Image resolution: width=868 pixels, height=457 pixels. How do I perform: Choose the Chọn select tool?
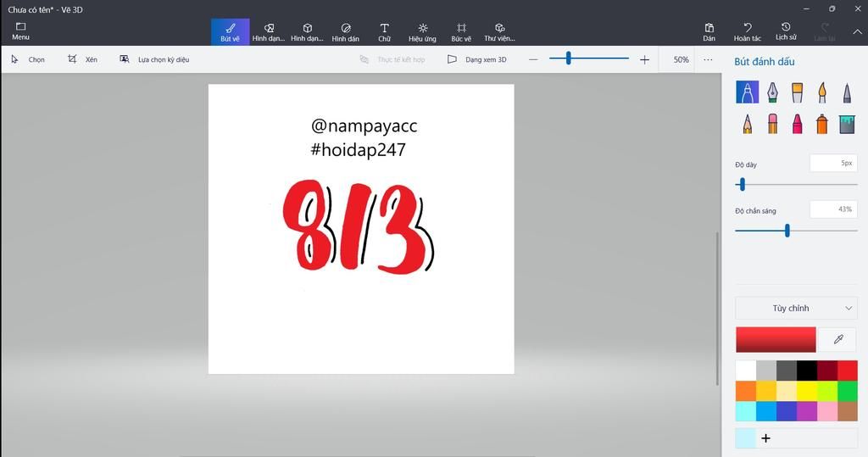(x=28, y=59)
